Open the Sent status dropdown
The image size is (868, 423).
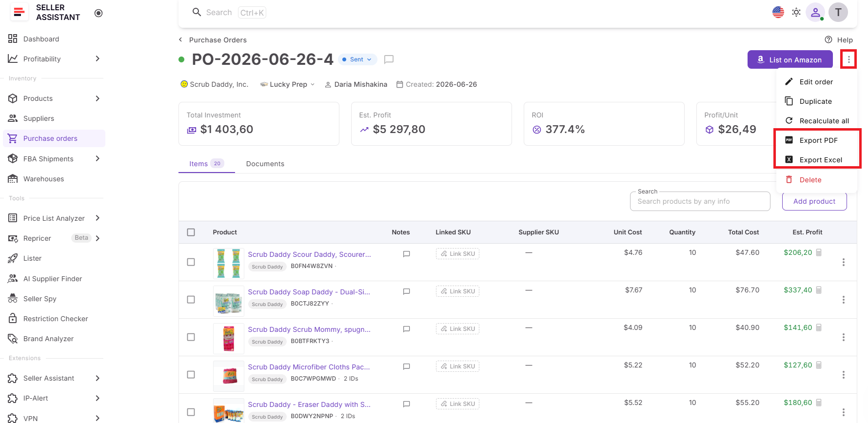click(357, 59)
